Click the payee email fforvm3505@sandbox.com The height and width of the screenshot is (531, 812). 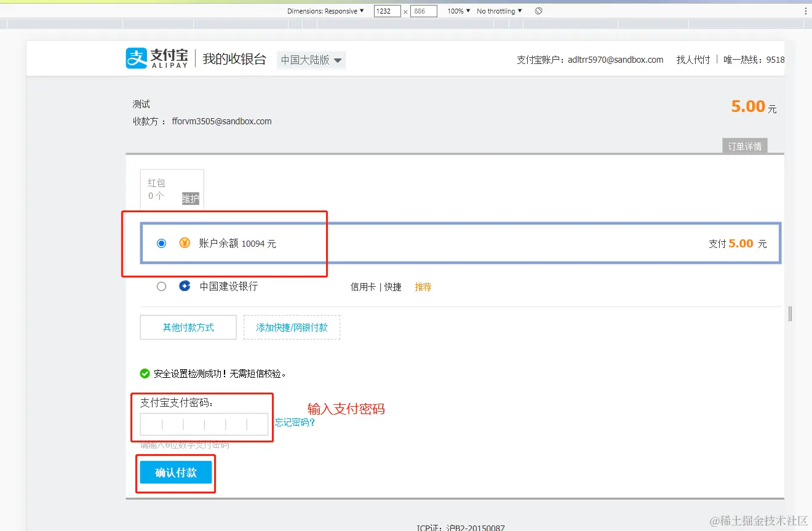[221, 121]
